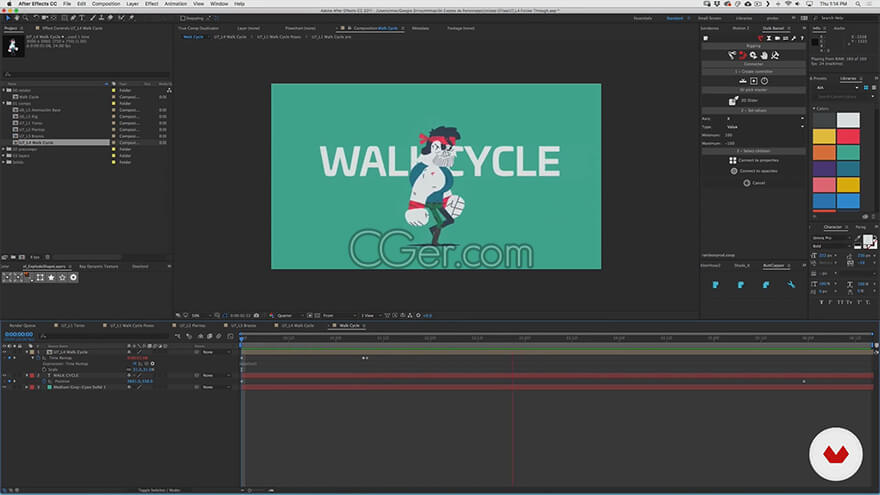880x495 pixels.
Task: Select Duik slider controller icon
Action: (x=742, y=81)
